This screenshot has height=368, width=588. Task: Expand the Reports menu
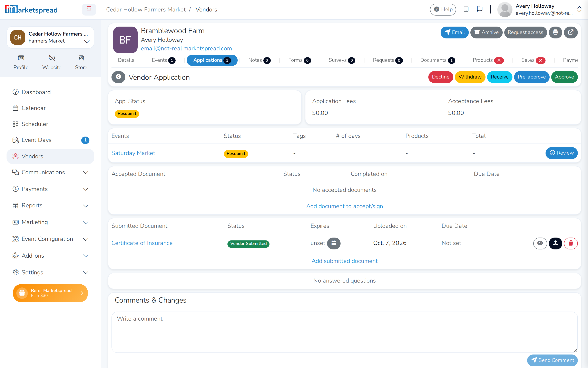(50, 205)
